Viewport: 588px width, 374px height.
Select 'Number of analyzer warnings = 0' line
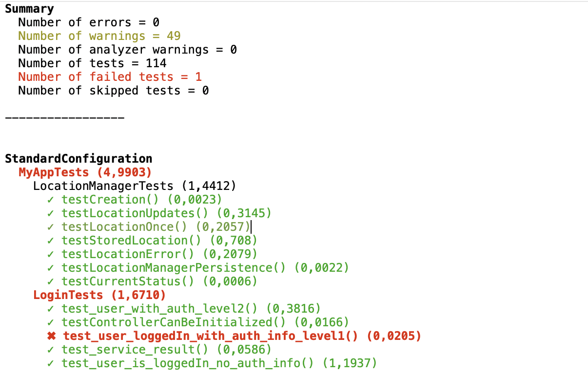click(x=128, y=50)
